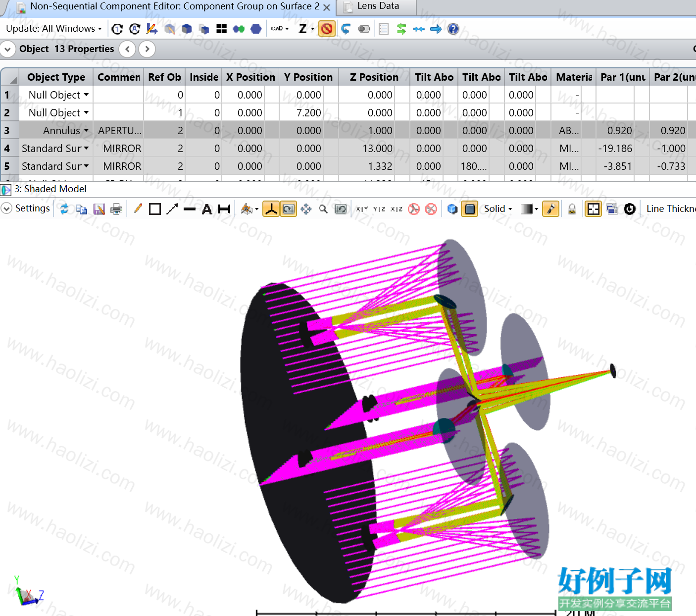Open the Object Type dropdown for Annulus row

[86, 130]
